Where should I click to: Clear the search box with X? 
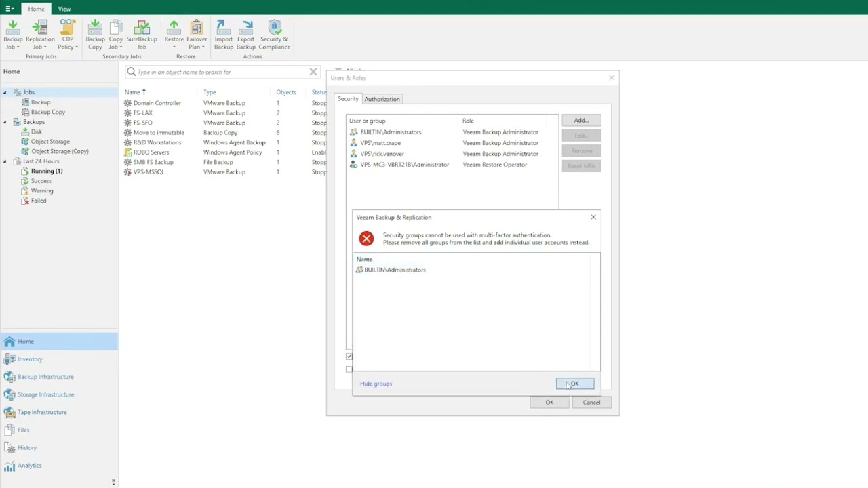(313, 72)
